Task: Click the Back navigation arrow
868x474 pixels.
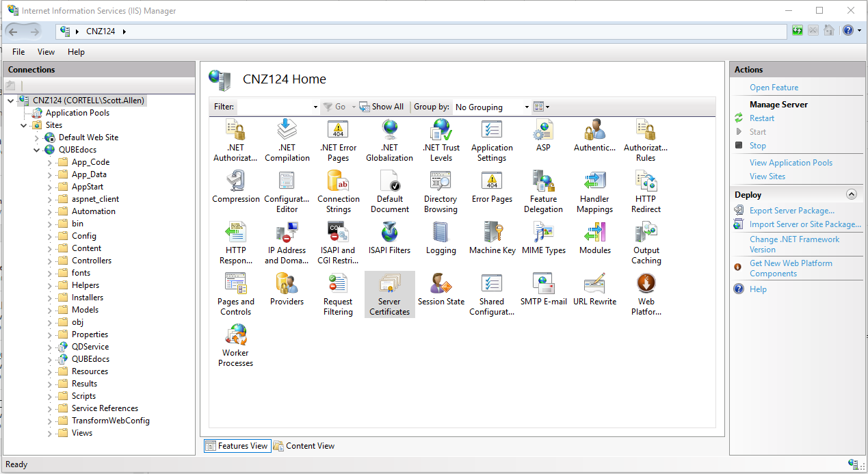Action: 13,31
